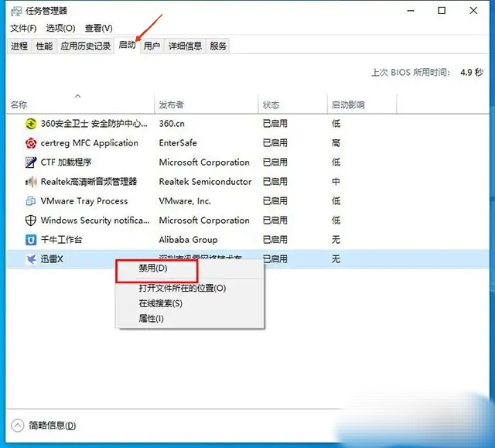Screen dimensions: 495x448
Task: Click the VMware Tray Process icon
Action: 31,201
